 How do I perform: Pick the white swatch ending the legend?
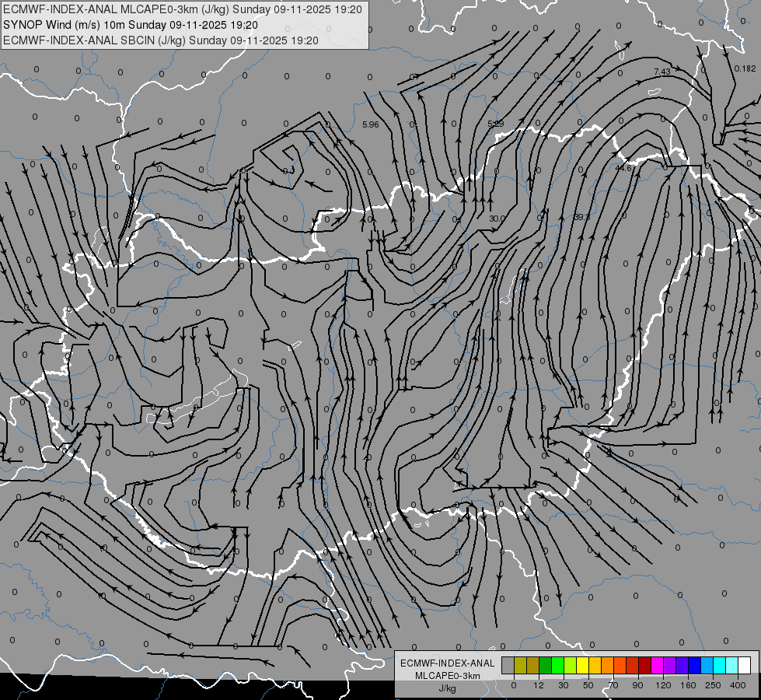744,665
